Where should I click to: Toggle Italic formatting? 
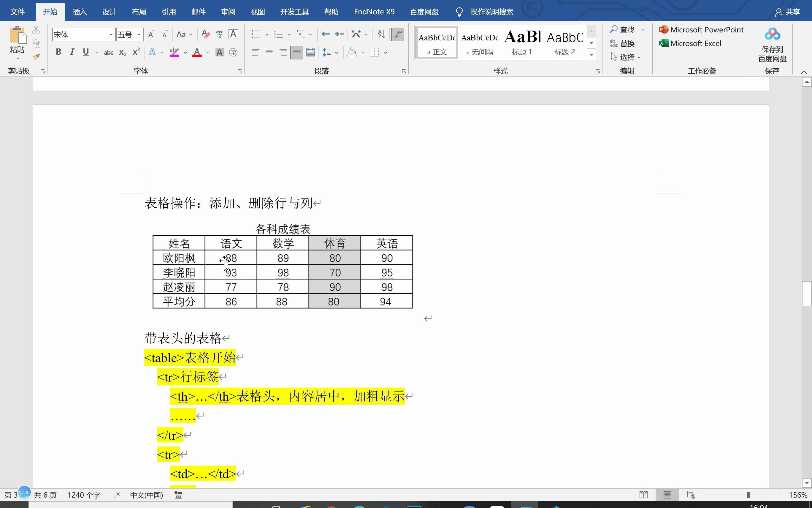(x=72, y=52)
